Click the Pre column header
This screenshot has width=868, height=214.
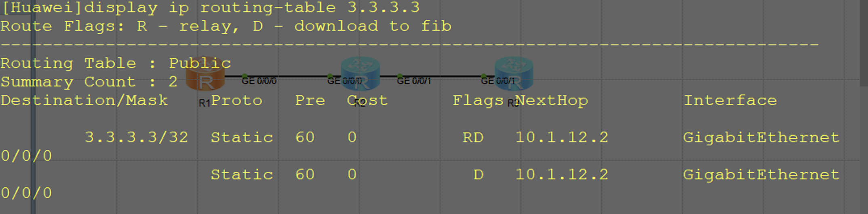pyautogui.click(x=310, y=100)
